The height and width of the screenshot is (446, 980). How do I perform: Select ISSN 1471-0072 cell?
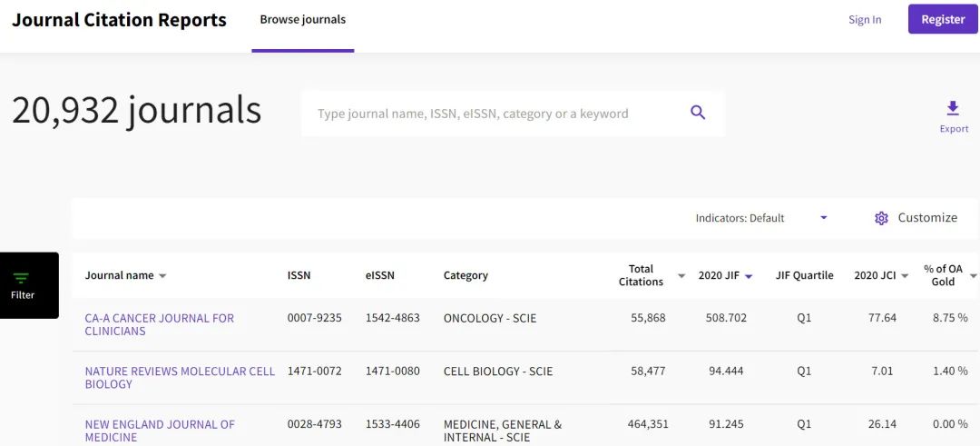pos(314,371)
